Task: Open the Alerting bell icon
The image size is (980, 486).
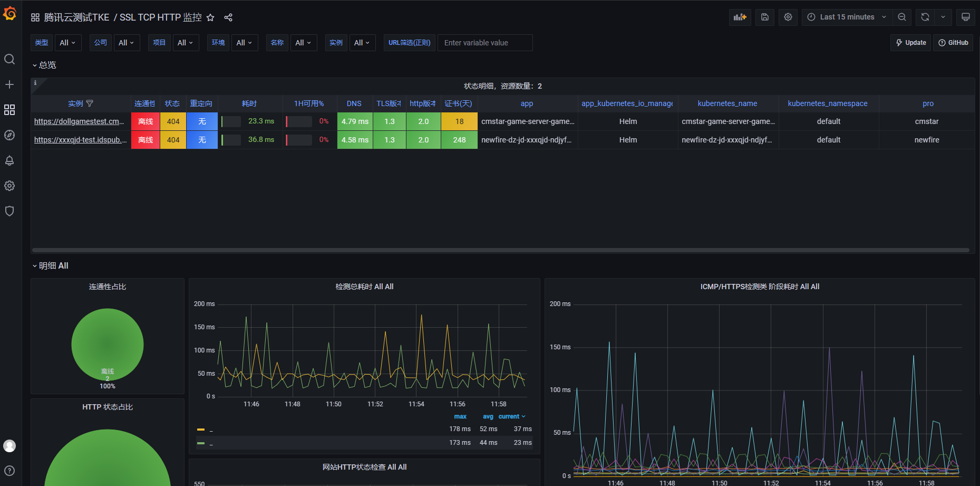Action: (9, 160)
